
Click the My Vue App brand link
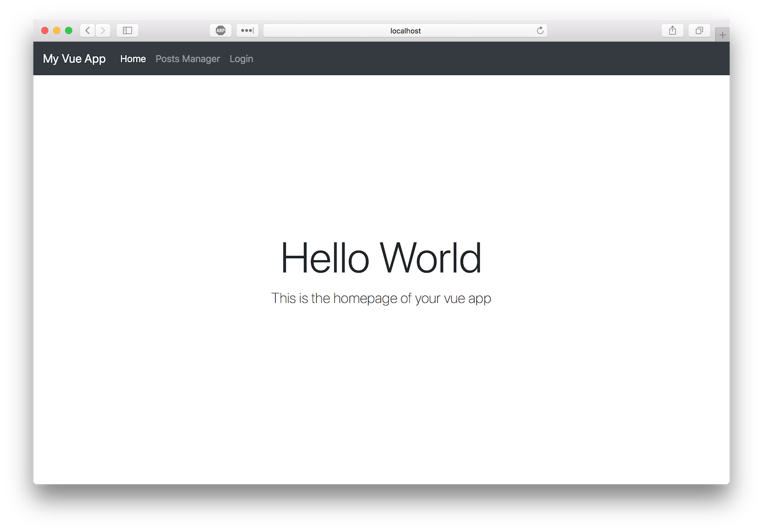74,59
